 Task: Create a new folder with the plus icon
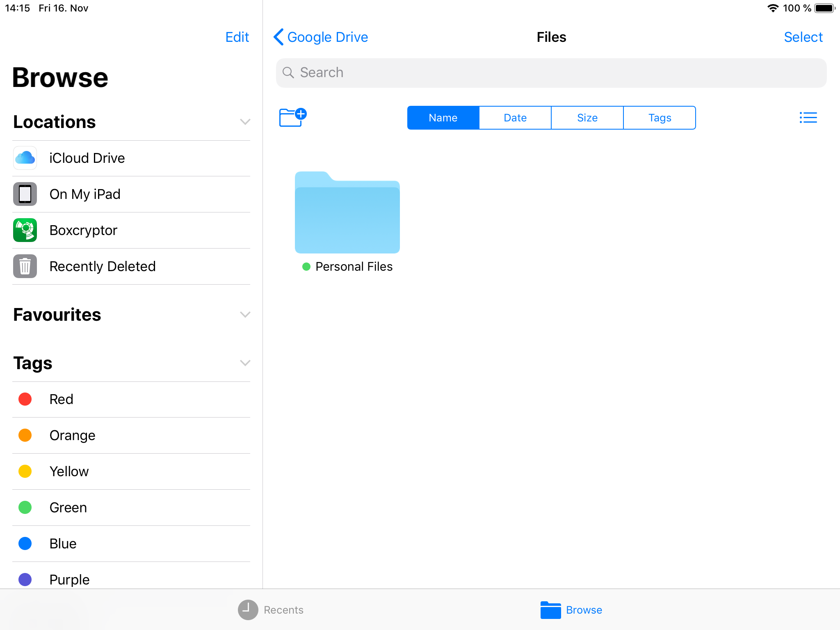292,118
